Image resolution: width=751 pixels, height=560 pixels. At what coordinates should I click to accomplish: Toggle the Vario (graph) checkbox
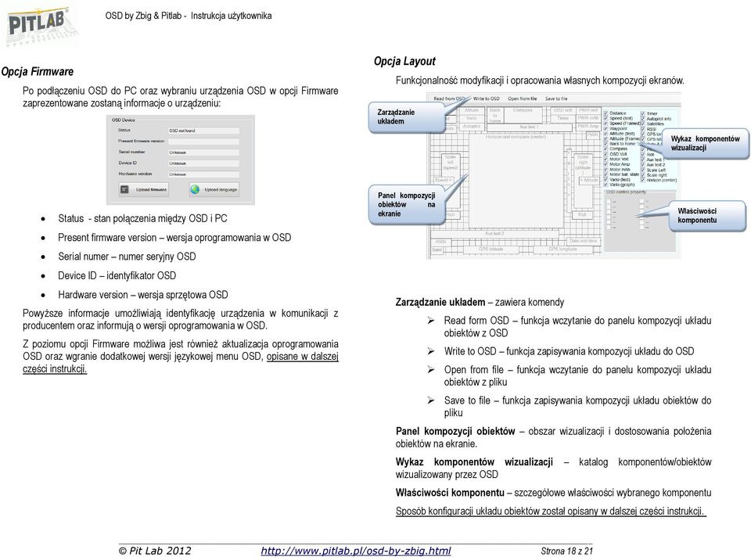[x=605, y=185]
